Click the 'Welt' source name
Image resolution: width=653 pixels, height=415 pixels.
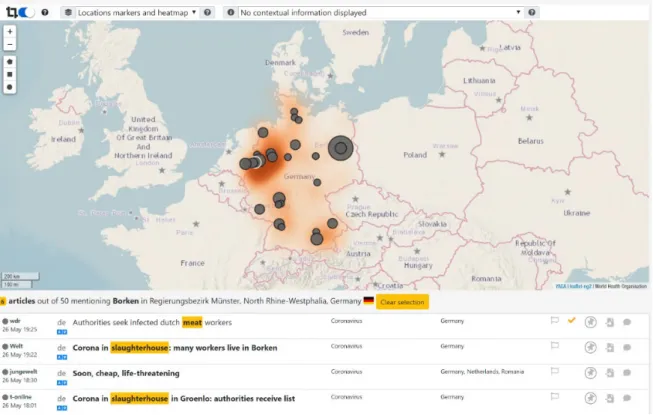point(16,346)
